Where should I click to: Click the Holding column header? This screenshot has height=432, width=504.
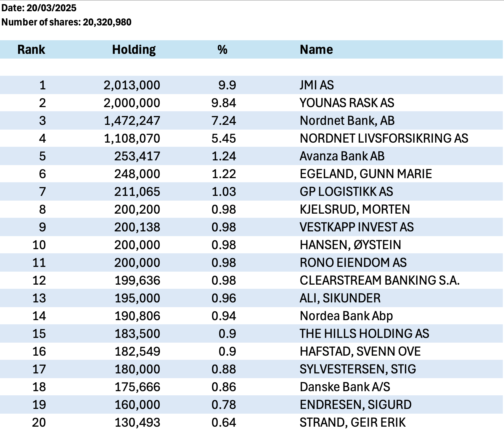point(134,49)
